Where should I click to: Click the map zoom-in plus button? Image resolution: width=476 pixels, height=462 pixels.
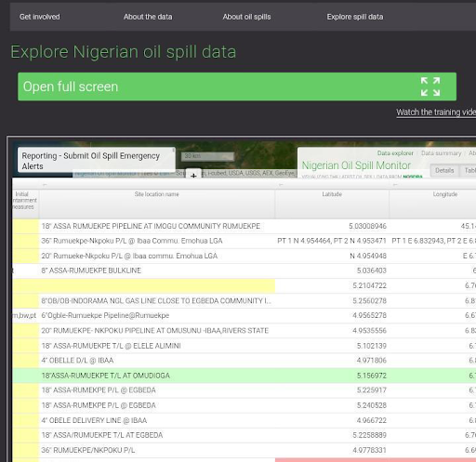click(x=193, y=175)
